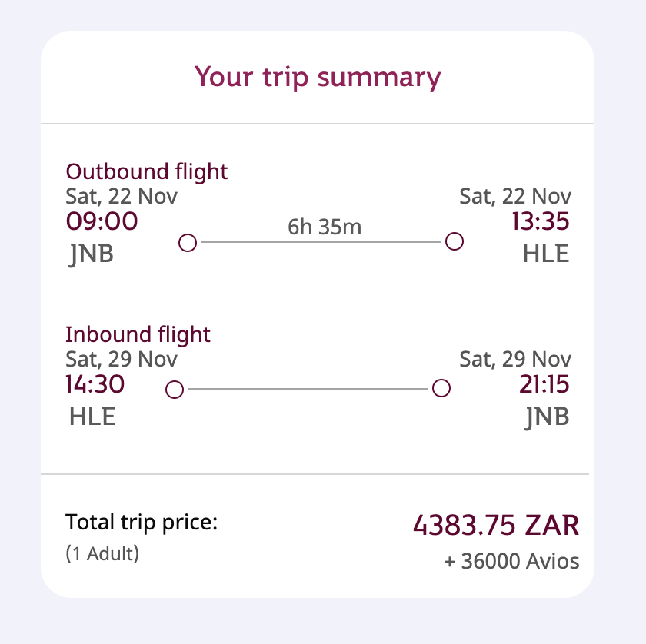Click the 4383.75 ZAR total price
The width and height of the screenshot is (646, 644).
[x=497, y=526]
